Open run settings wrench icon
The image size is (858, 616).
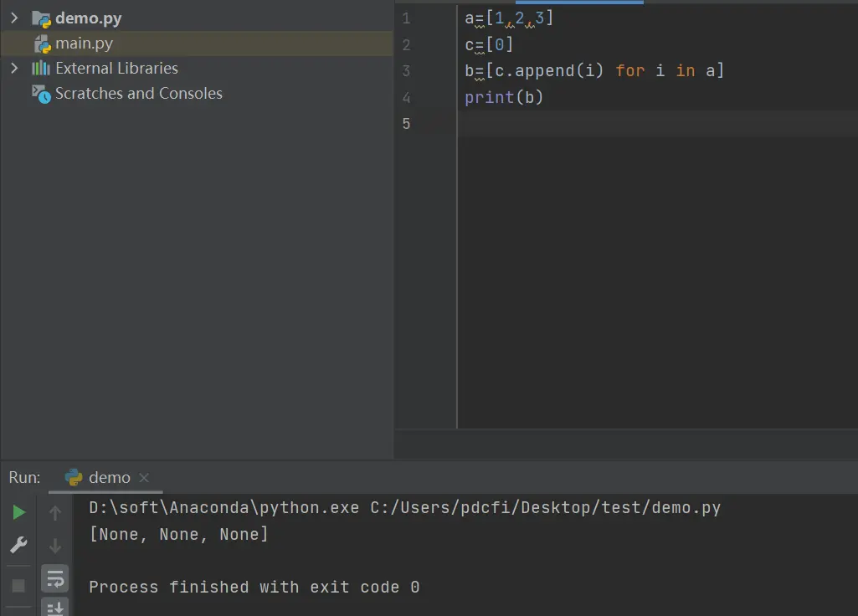pos(18,545)
